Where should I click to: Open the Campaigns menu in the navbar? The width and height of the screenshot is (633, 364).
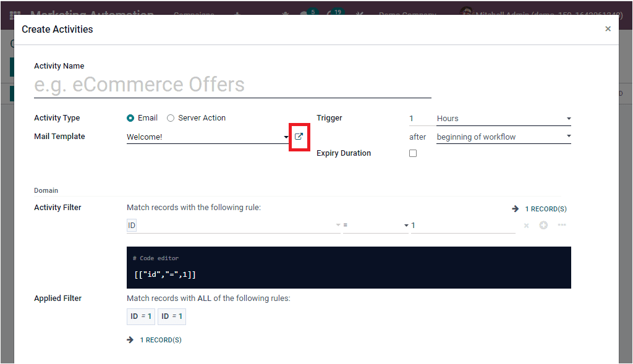(193, 14)
